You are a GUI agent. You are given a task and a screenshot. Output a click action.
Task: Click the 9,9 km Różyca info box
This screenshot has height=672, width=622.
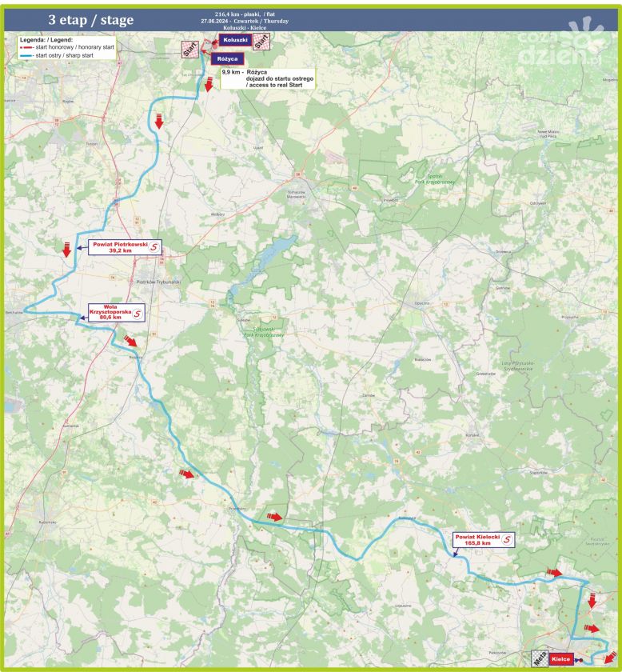268,78
